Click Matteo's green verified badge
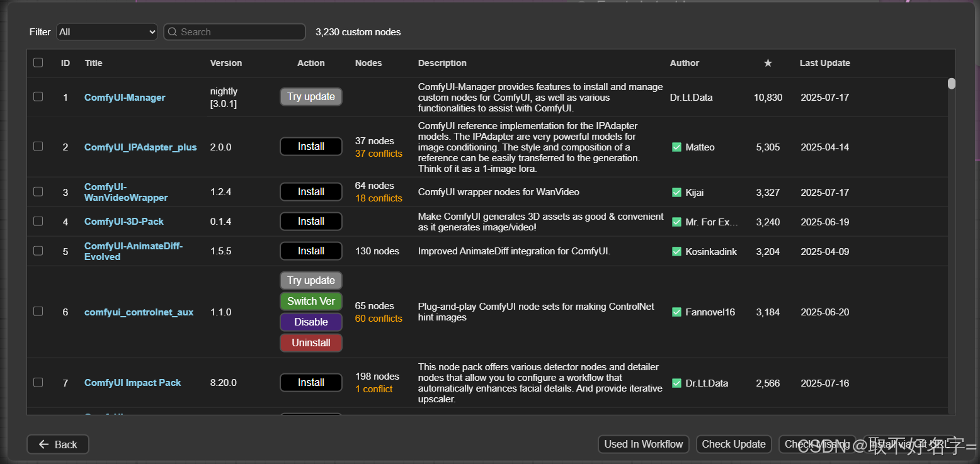Image resolution: width=980 pixels, height=464 pixels. (676, 147)
